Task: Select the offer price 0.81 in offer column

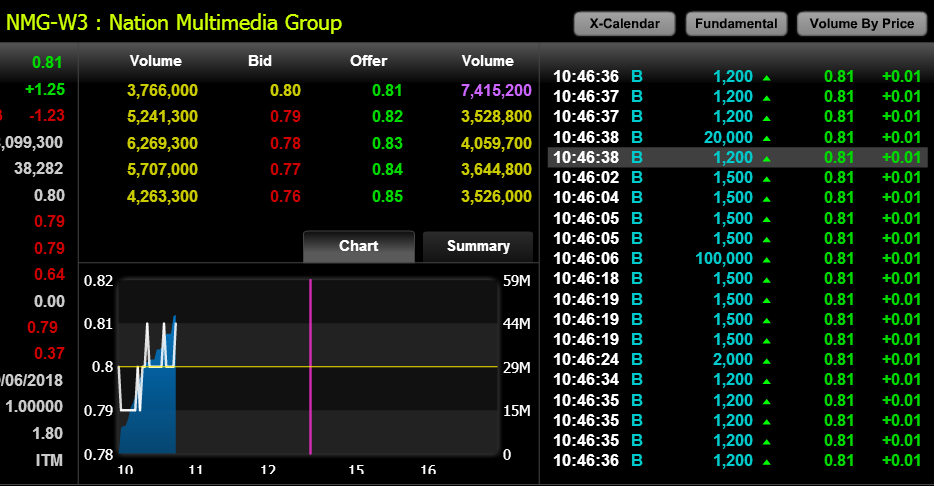Action: (387, 91)
